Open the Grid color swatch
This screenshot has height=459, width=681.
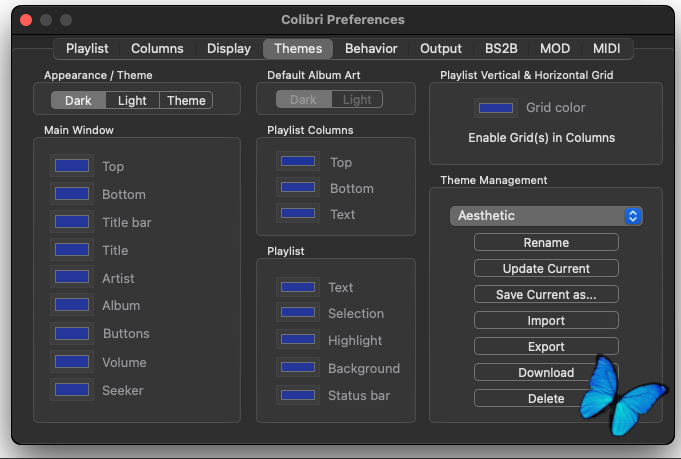(x=496, y=107)
